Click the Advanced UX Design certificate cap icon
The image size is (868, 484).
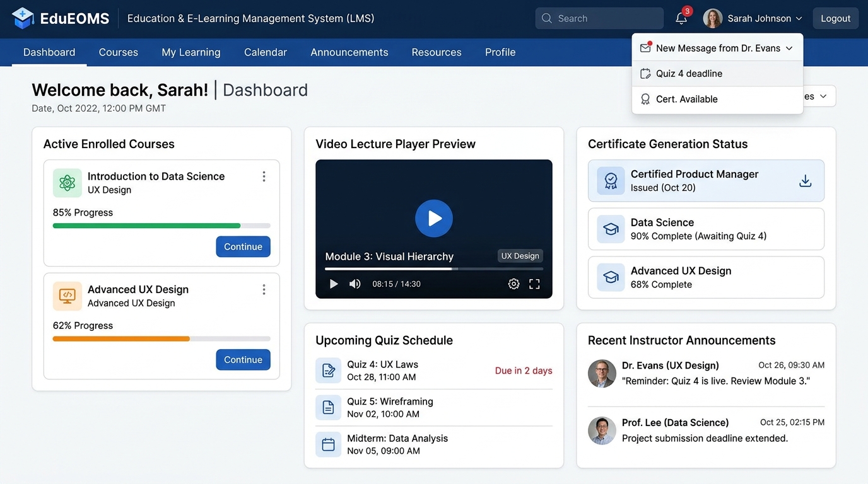611,277
